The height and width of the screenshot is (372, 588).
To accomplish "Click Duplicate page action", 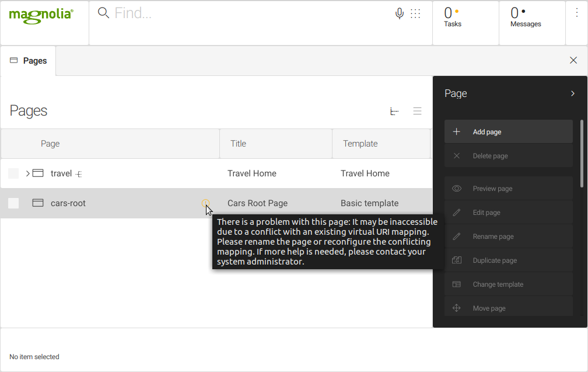I will pos(509,260).
